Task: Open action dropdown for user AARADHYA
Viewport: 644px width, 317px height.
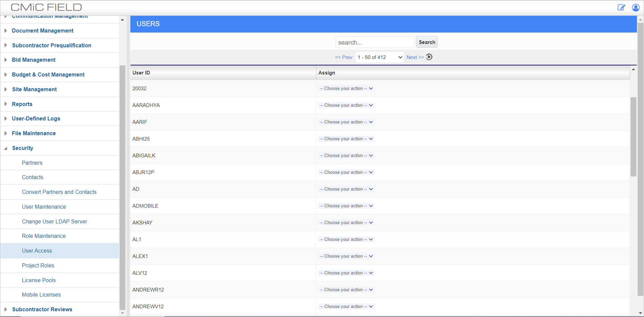Action: (346, 105)
